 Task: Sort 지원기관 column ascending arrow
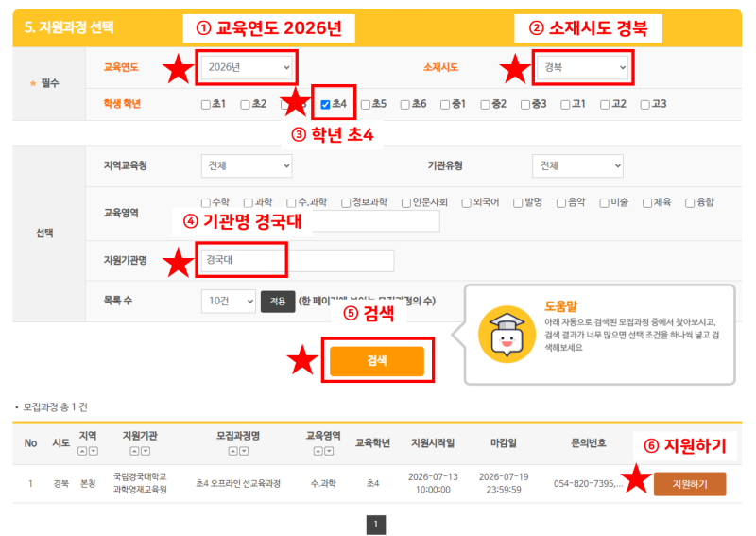[134, 451]
